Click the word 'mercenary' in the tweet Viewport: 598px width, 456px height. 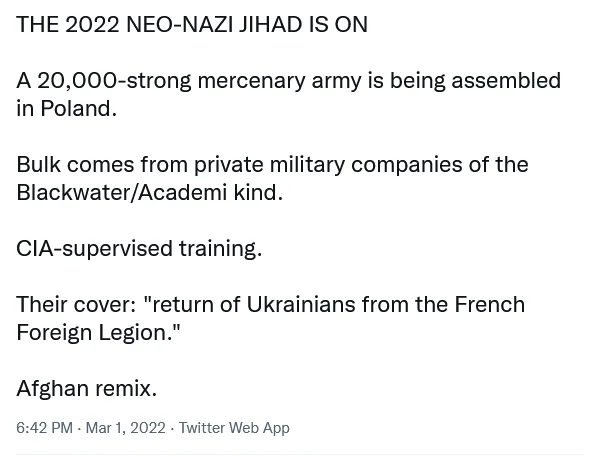(251, 81)
